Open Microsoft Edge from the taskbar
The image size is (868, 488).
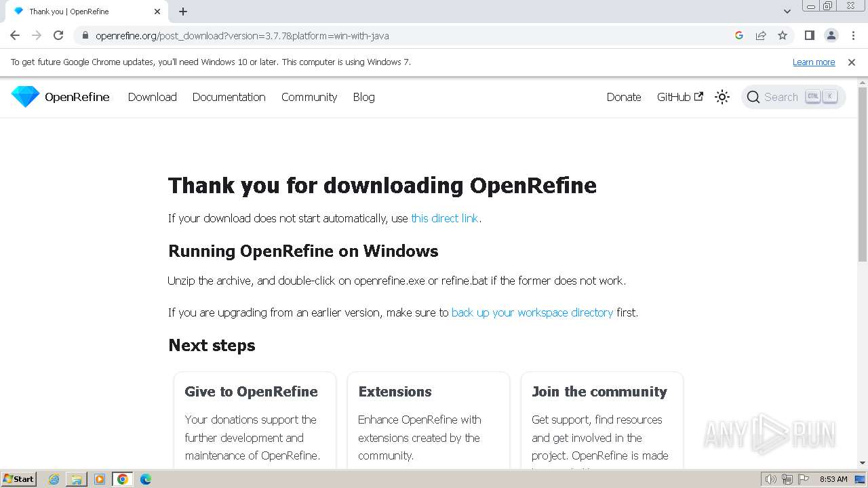tap(146, 479)
